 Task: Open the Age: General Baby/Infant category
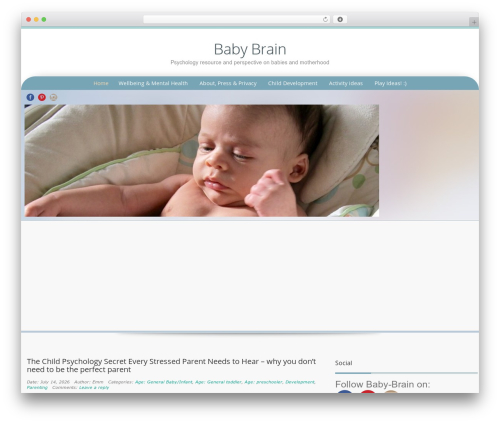click(x=164, y=382)
